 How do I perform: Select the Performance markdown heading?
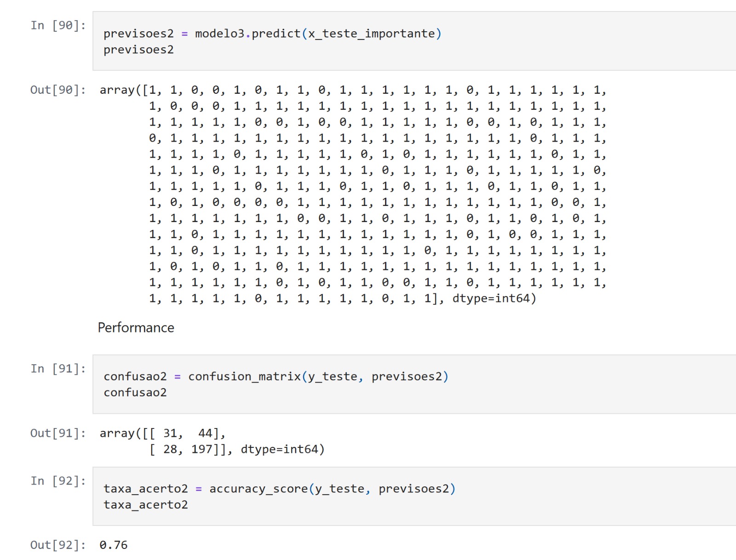(136, 327)
